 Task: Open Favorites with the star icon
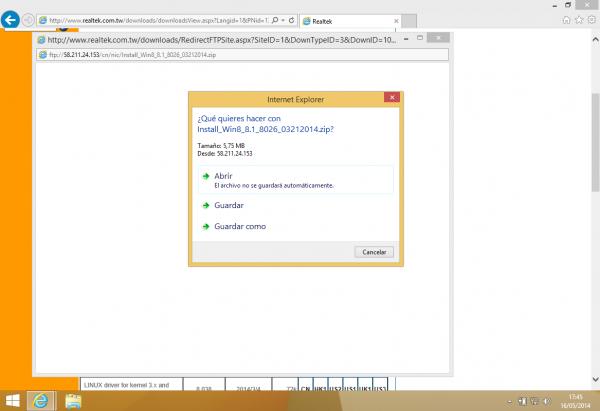pos(579,20)
